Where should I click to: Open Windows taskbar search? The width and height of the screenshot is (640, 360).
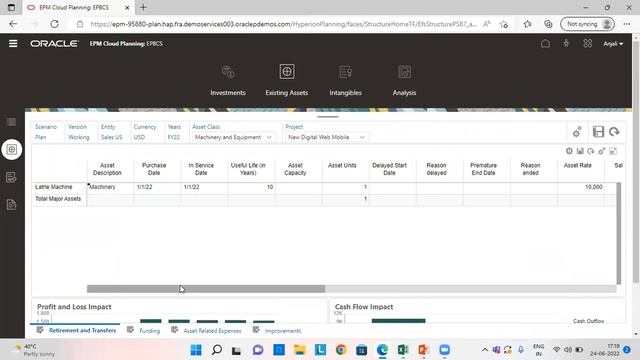tap(217, 350)
